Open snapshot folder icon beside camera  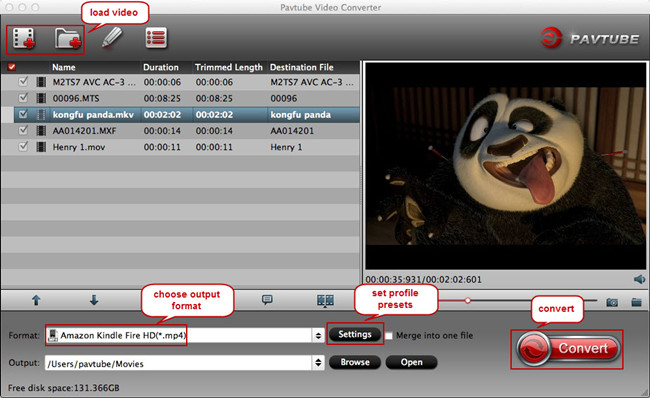(637, 302)
